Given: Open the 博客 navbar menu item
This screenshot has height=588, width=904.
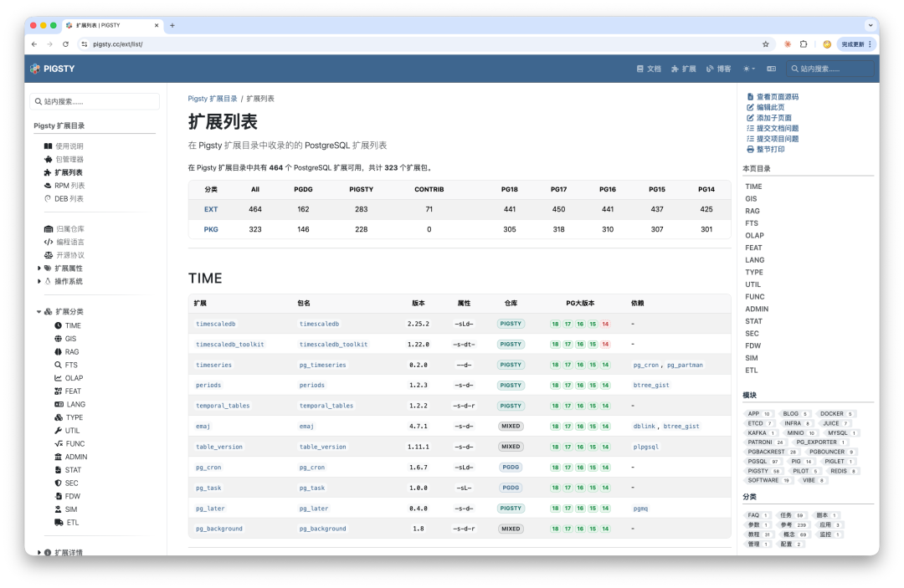Looking at the screenshot, I should click(719, 69).
